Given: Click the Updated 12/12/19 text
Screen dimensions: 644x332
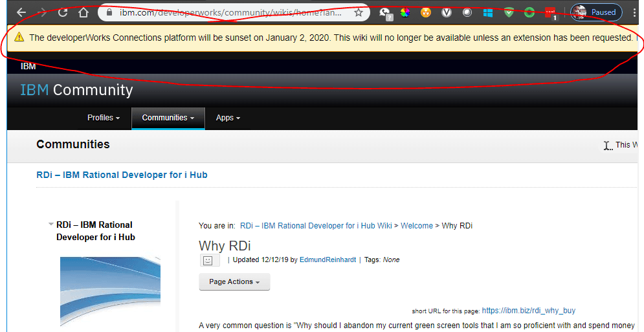Looking at the screenshot, I should click(x=261, y=260).
